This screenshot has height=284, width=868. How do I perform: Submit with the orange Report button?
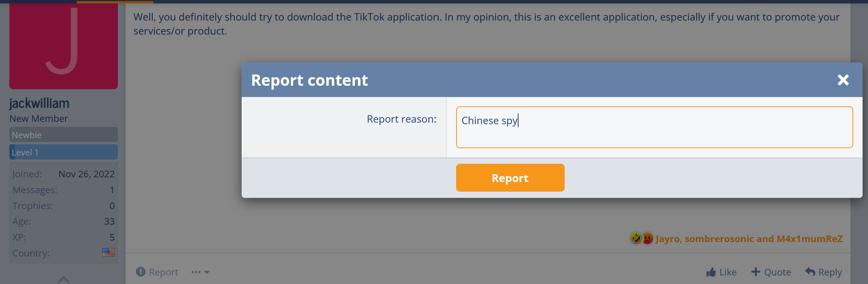(x=510, y=178)
